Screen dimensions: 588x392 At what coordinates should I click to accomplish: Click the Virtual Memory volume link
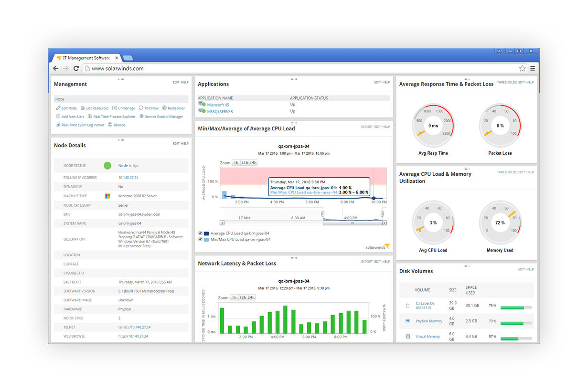tap(428, 337)
